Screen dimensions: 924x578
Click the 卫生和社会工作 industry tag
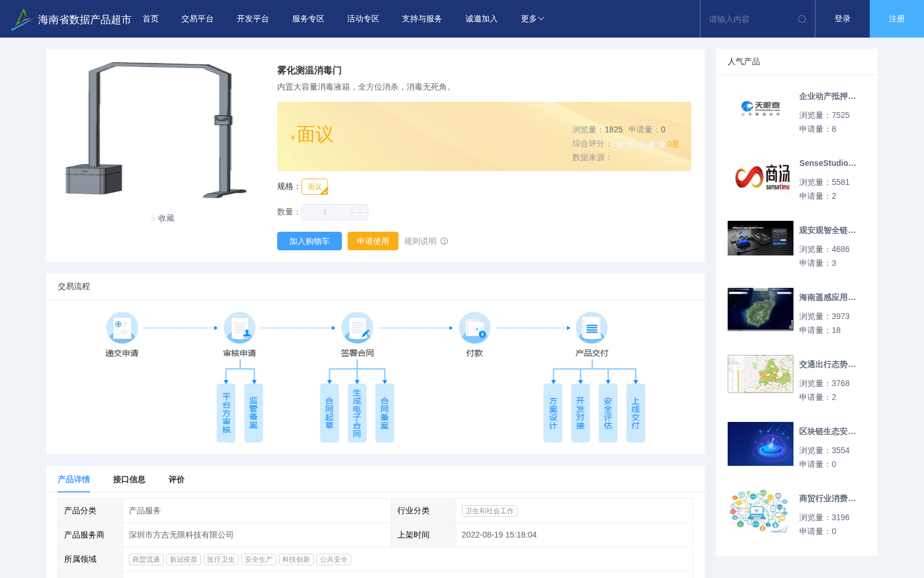coord(490,511)
